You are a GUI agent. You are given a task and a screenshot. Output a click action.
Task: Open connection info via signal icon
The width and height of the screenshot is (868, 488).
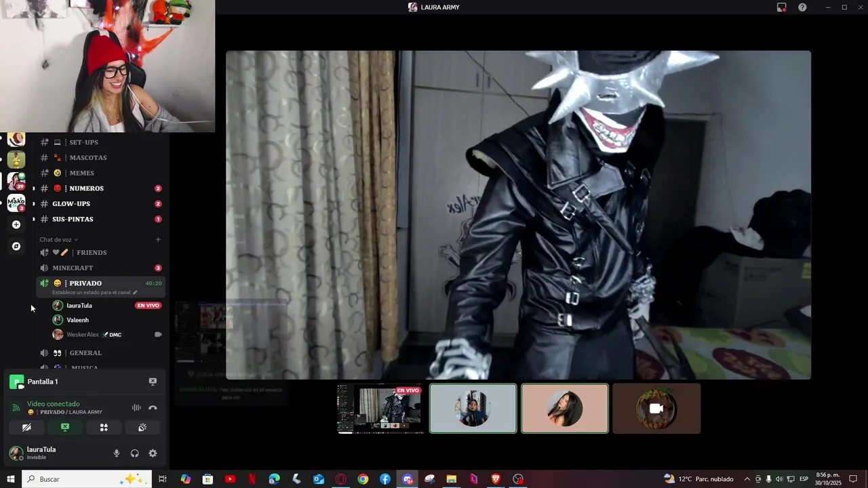[16, 407]
